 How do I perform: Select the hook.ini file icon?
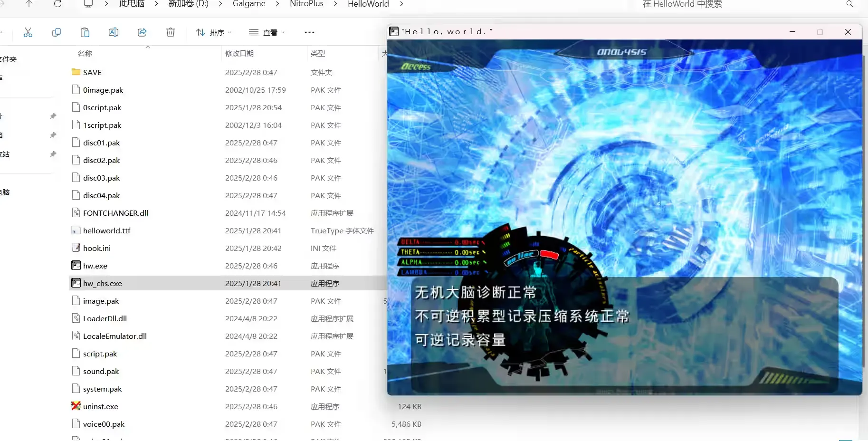coord(76,248)
